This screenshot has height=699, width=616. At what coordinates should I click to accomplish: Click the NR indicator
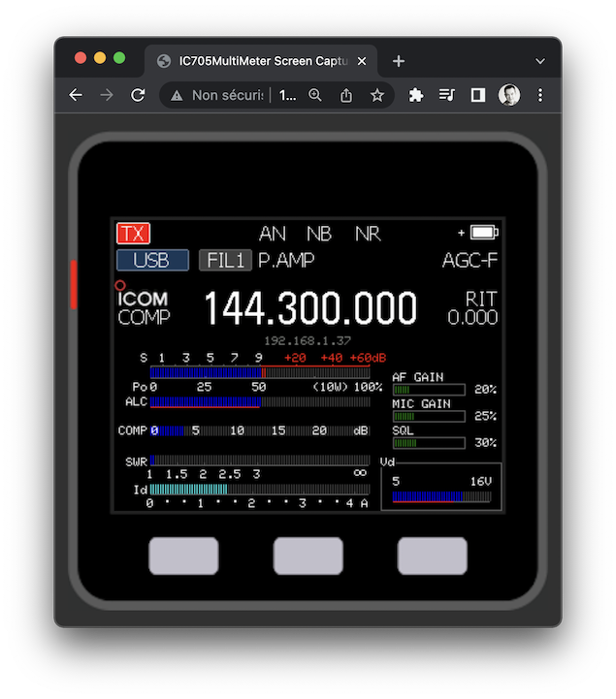click(x=368, y=234)
